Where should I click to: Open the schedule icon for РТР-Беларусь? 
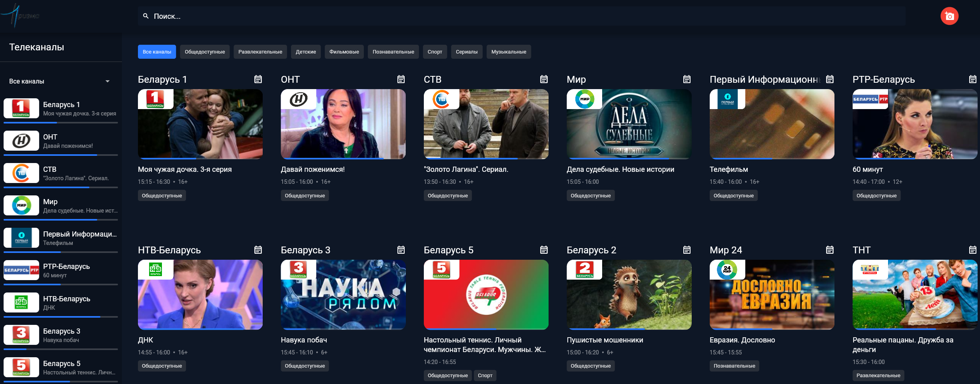973,79
